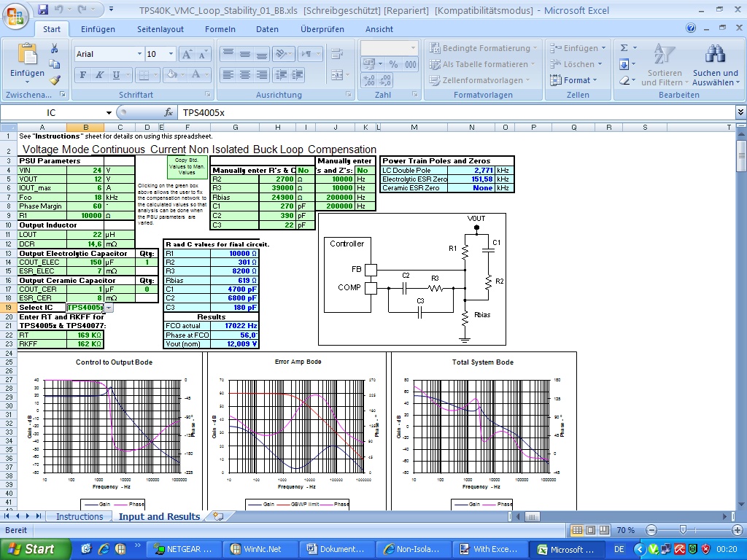The height and width of the screenshot is (560, 747).
Task: Align text to top of cell
Action: pos(228,54)
